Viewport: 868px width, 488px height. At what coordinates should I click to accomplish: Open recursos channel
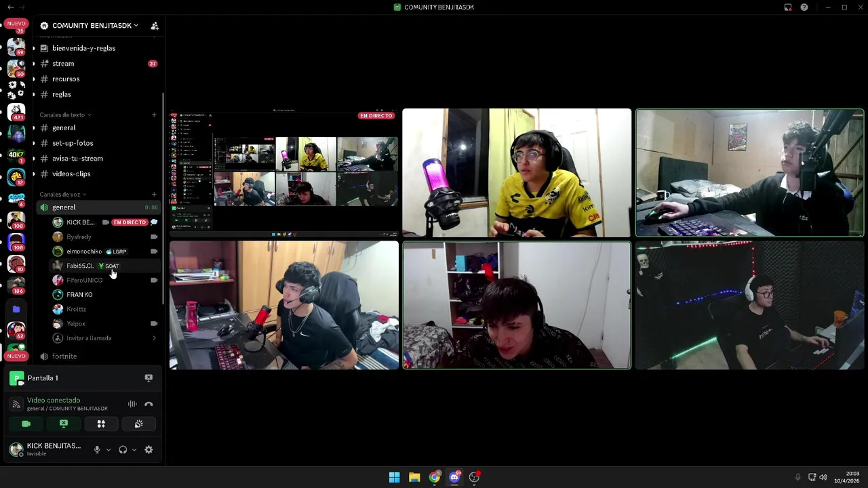[98, 79]
